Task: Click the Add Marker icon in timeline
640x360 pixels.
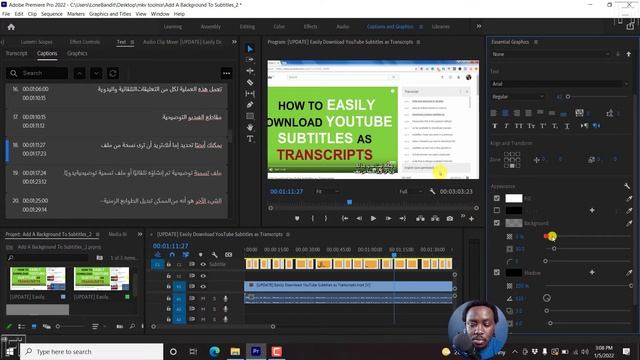Action: tap(200, 255)
